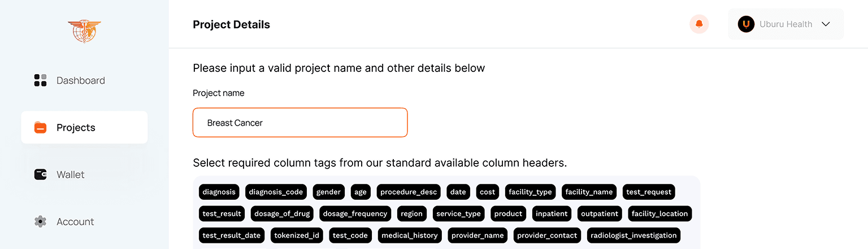Viewport: 868px width, 249px height.
Task: Click into the Project name field
Action: [x=300, y=122]
